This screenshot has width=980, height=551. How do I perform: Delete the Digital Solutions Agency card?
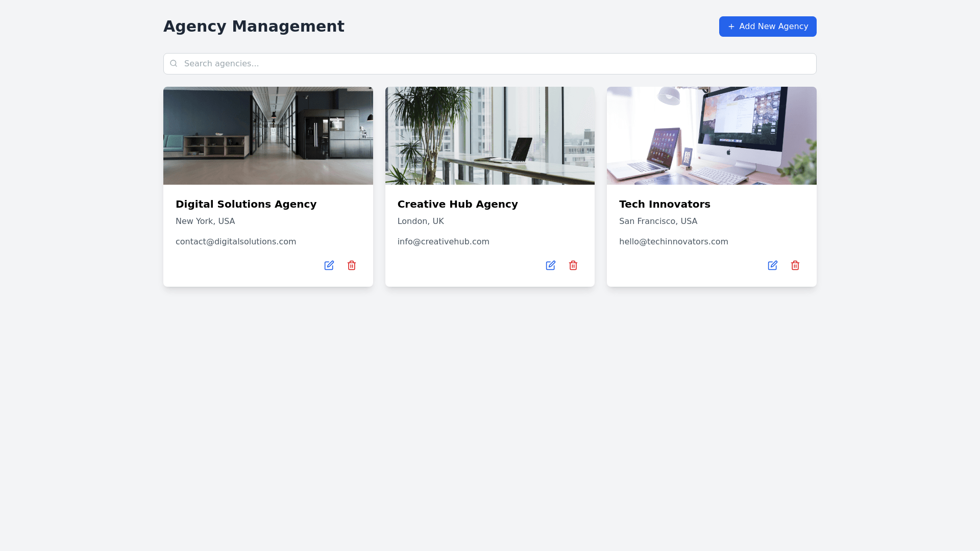pyautogui.click(x=352, y=265)
